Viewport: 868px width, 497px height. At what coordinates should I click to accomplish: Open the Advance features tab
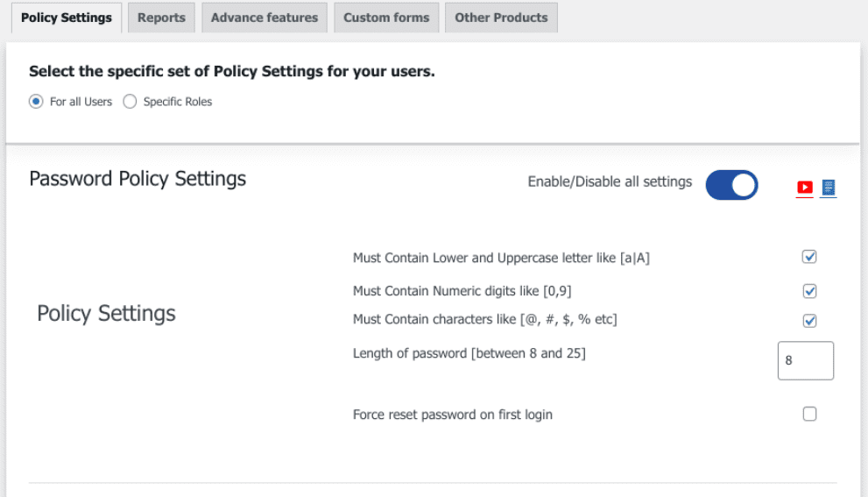click(x=265, y=18)
